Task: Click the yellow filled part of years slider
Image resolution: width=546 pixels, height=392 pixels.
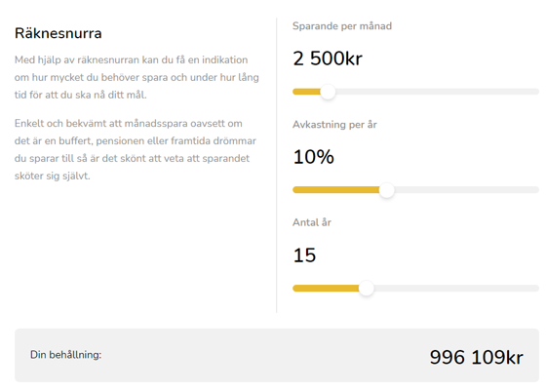Action: (326, 289)
